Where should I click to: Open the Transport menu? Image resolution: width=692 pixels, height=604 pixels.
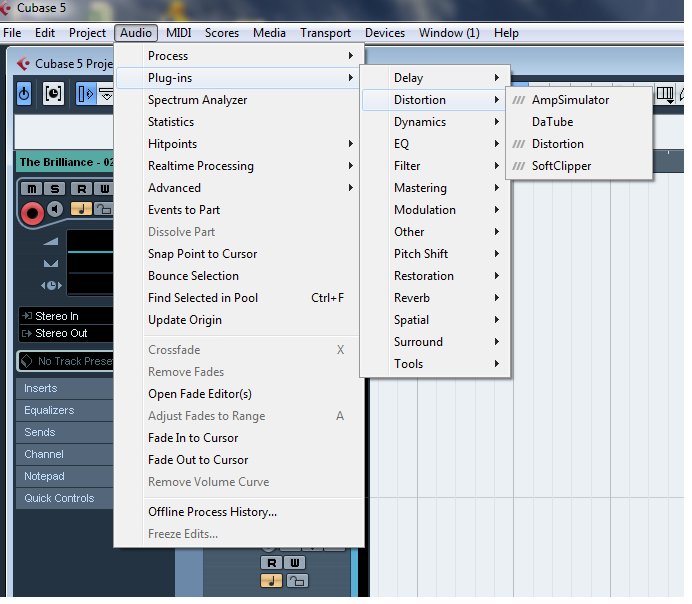pyautogui.click(x=325, y=33)
